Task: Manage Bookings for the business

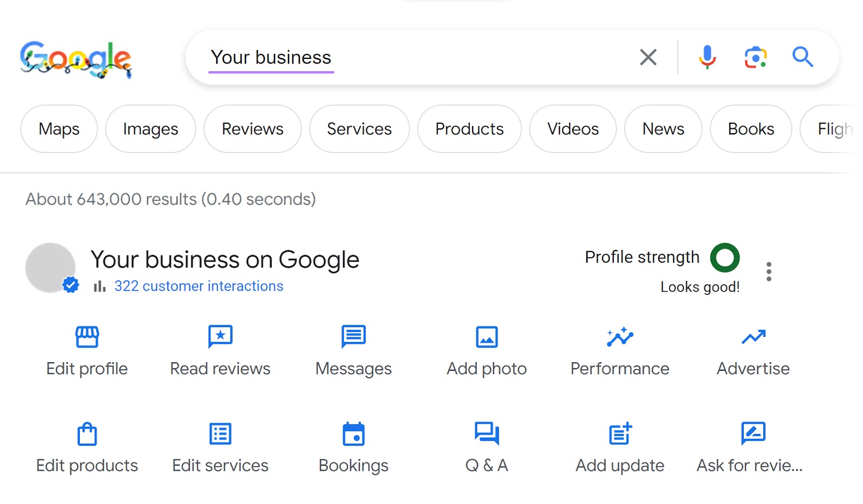Action: (x=352, y=447)
